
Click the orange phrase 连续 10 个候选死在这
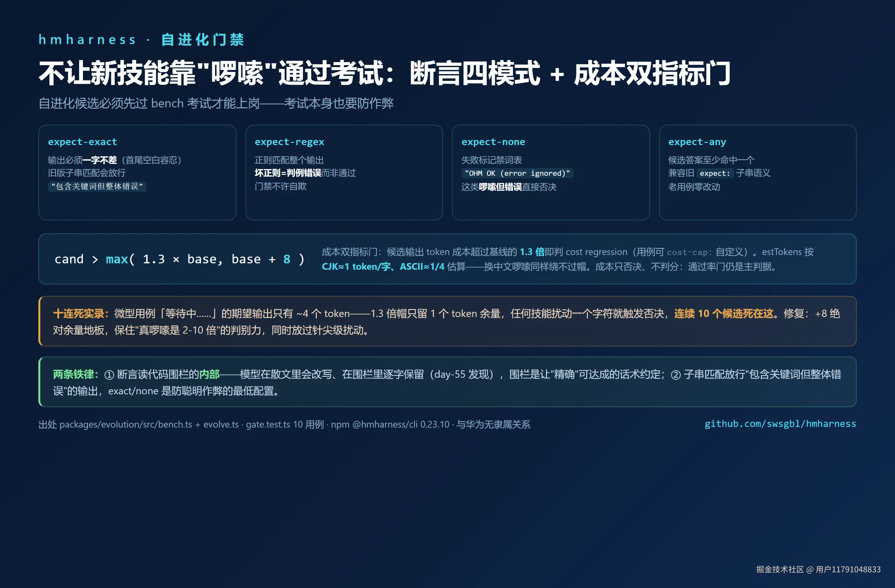(724, 313)
